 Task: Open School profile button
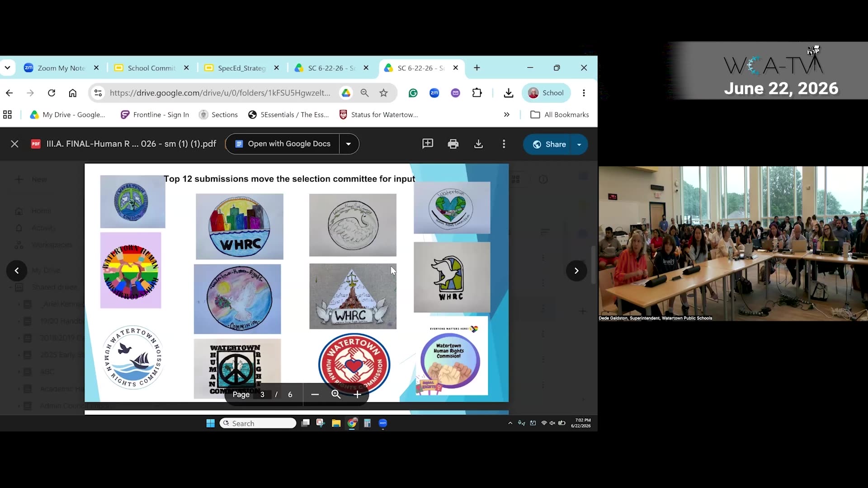pos(546,93)
